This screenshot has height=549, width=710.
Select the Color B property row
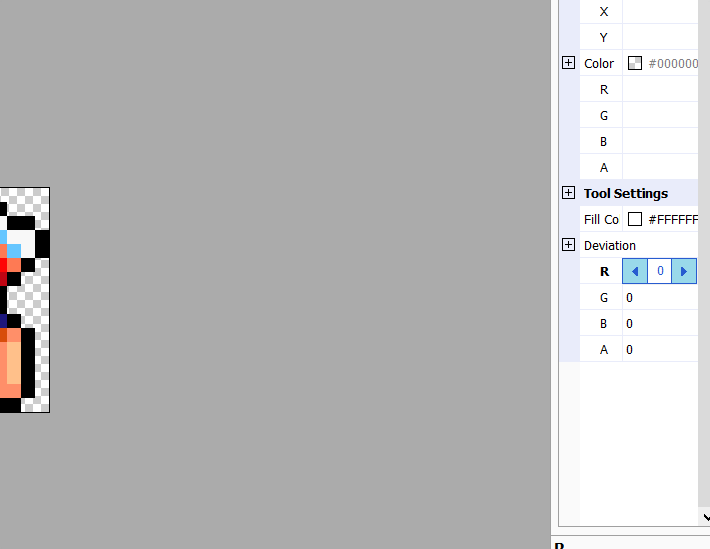pyautogui.click(x=639, y=141)
